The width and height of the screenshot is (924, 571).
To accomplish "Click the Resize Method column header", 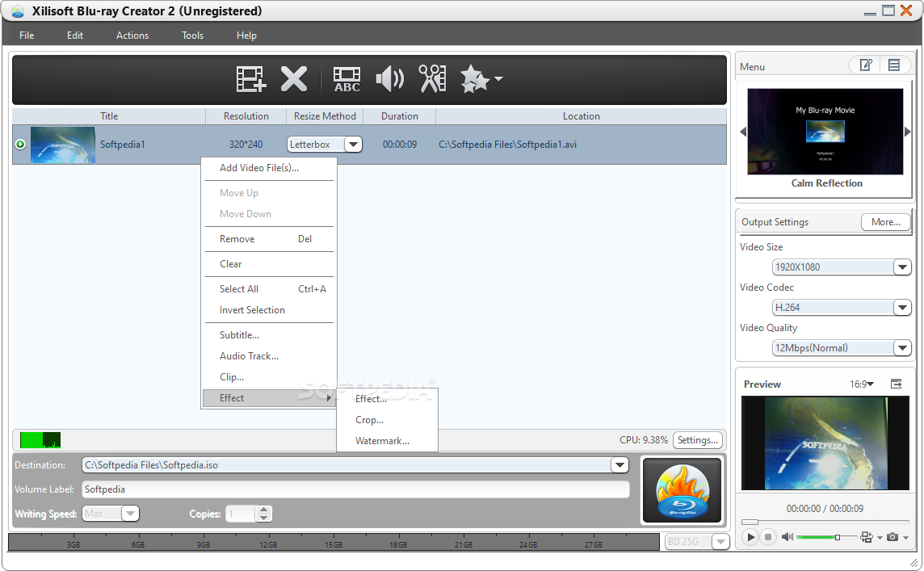I will [x=325, y=116].
